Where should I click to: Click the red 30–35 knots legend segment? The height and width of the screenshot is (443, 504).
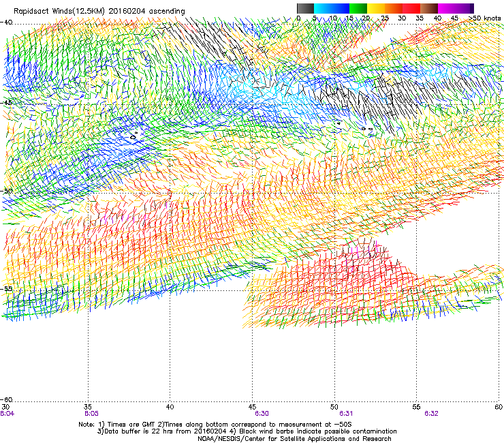411,8
